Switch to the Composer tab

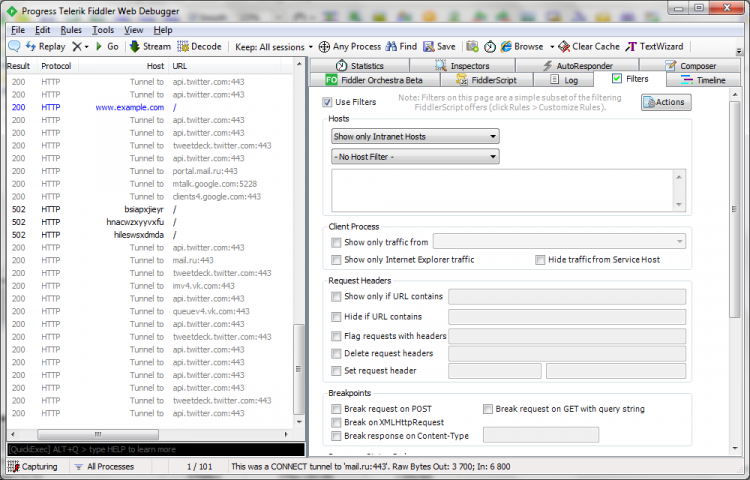click(x=690, y=65)
